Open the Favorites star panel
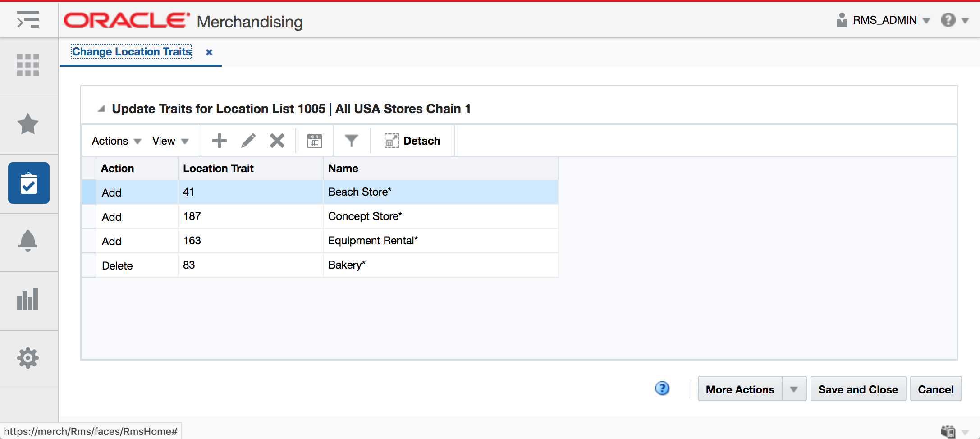The width and height of the screenshot is (980, 439). (x=28, y=124)
